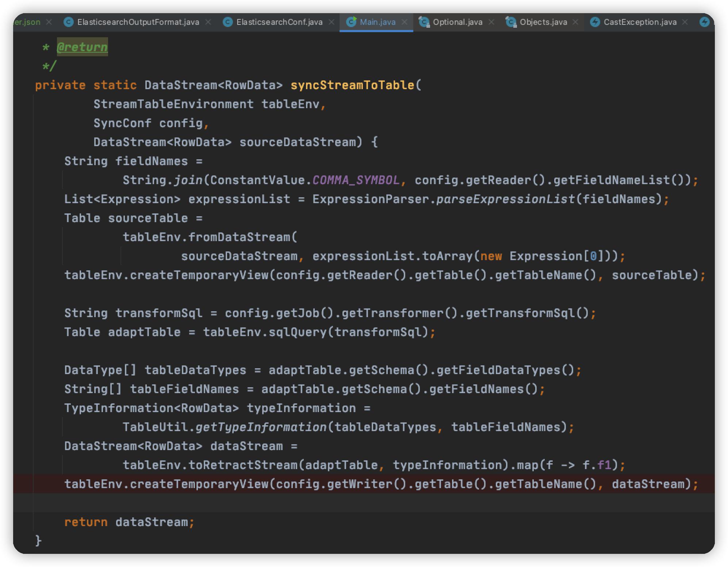The image size is (728, 567).
Task: Close the Optional.java tab
Action: pyautogui.click(x=491, y=22)
